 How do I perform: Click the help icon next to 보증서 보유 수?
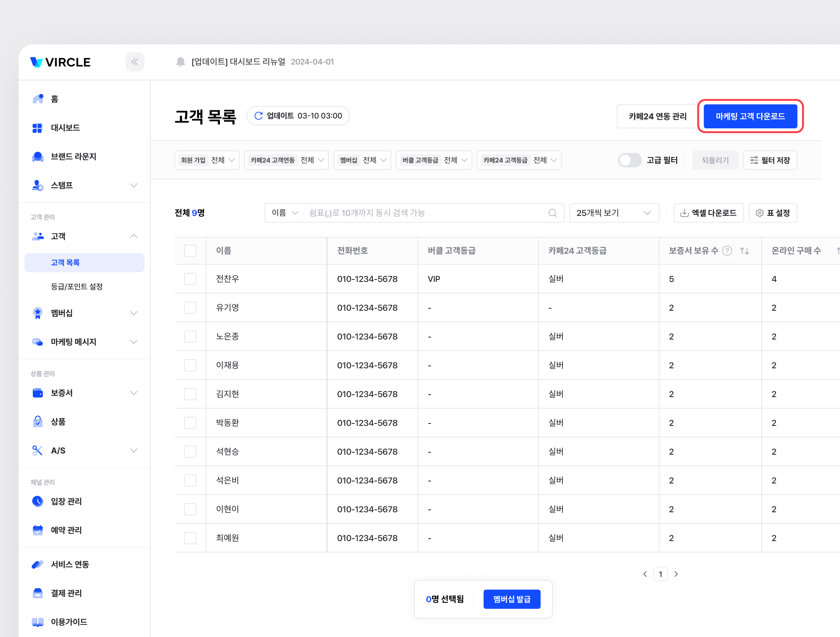point(727,251)
